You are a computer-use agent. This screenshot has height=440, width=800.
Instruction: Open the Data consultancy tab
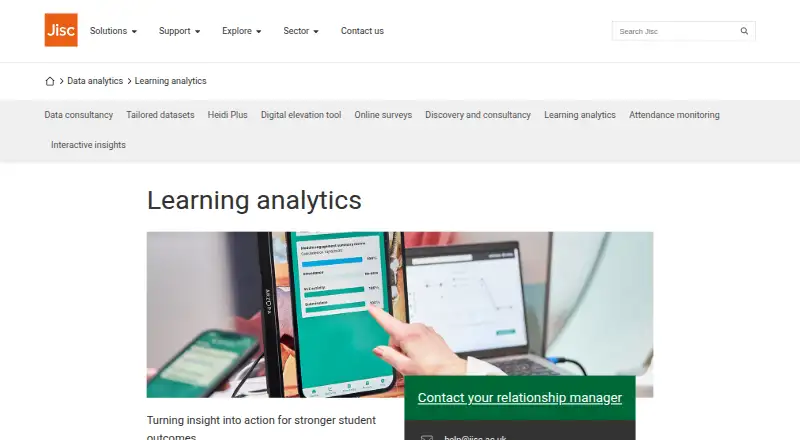point(79,115)
